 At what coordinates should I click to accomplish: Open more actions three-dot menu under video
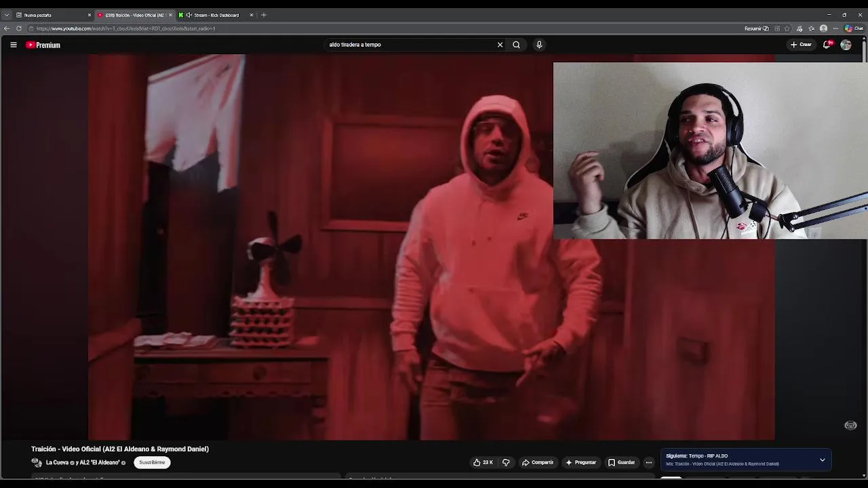[649, 462]
